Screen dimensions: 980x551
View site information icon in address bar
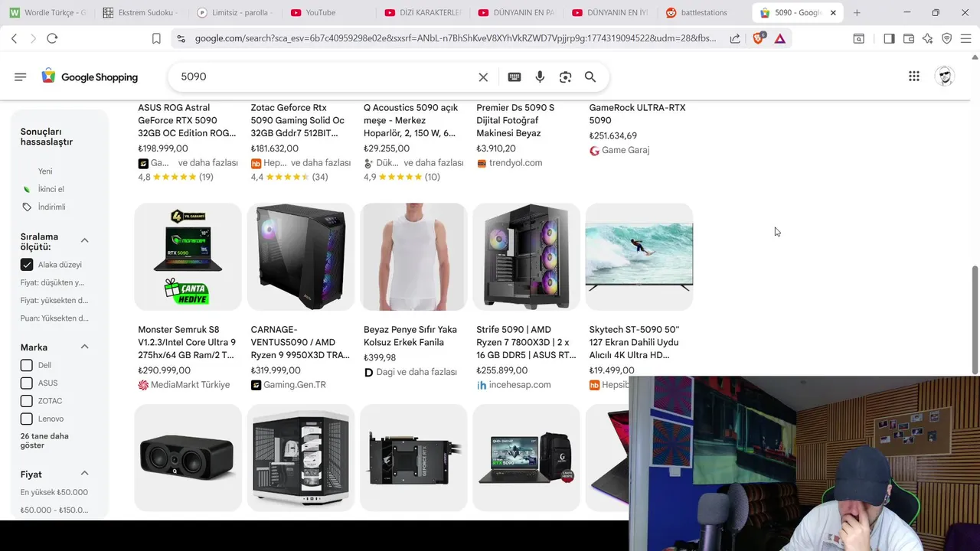(180, 38)
